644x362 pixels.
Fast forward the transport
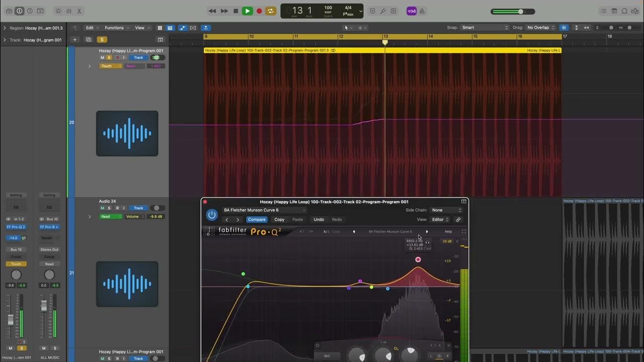coord(224,11)
